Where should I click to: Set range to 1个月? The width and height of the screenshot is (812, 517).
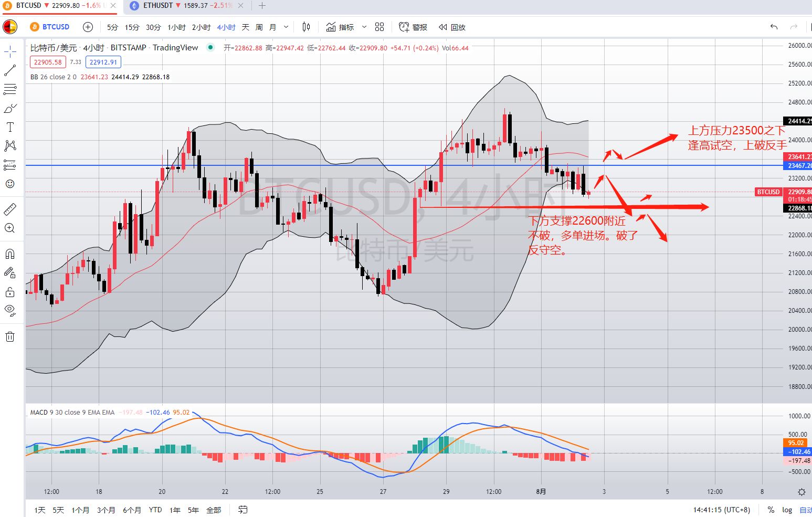[80, 510]
